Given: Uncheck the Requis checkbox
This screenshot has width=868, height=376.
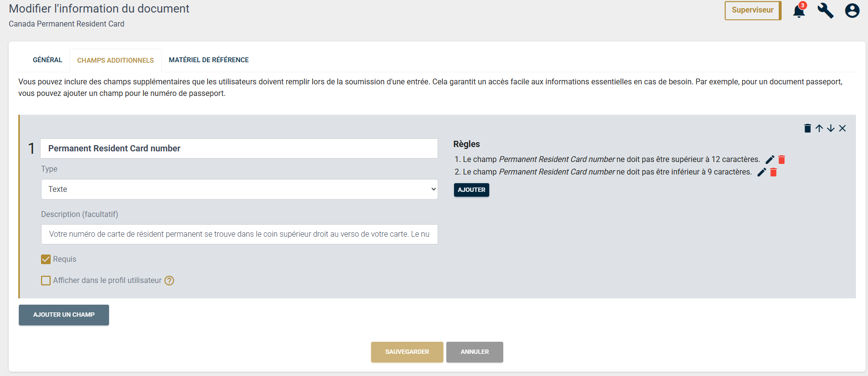Looking at the screenshot, I should [46, 259].
